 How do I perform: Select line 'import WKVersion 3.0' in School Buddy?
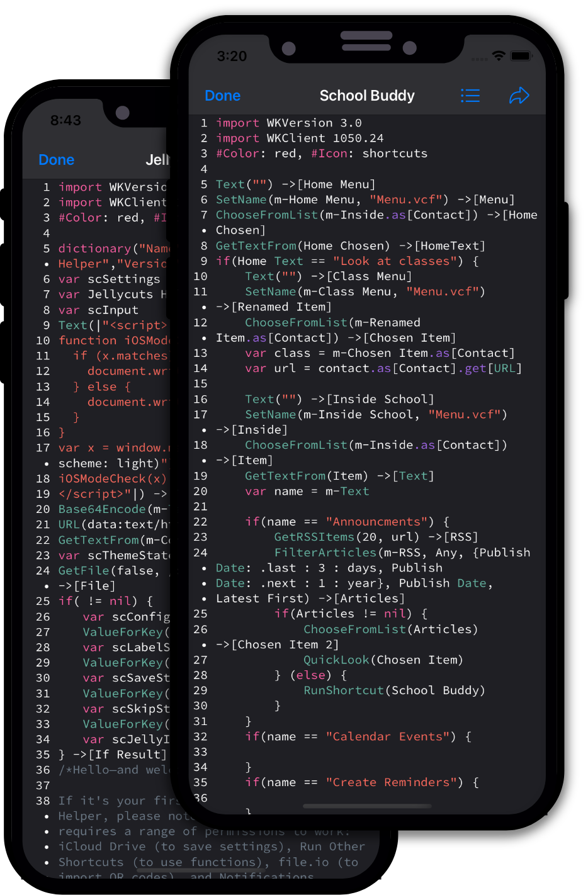(x=289, y=123)
